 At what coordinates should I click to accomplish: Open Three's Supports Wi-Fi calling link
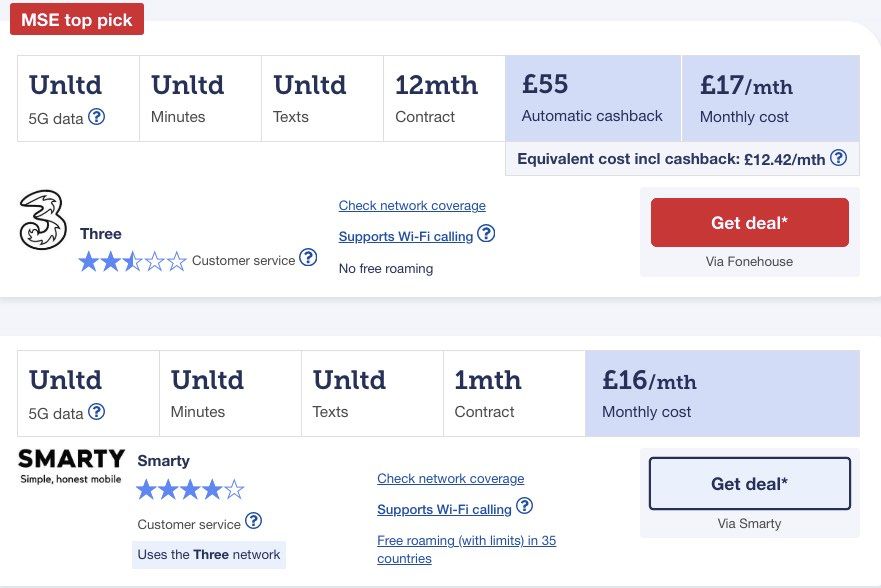(x=406, y=236)
